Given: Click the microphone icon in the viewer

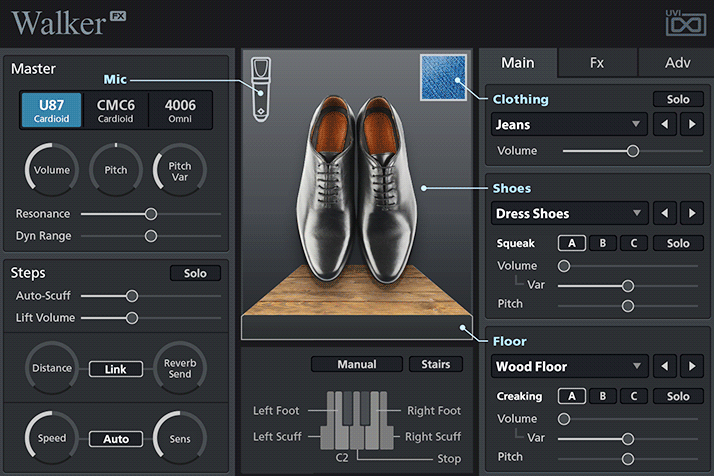Looking at the screenshot, I should [261, 88].
